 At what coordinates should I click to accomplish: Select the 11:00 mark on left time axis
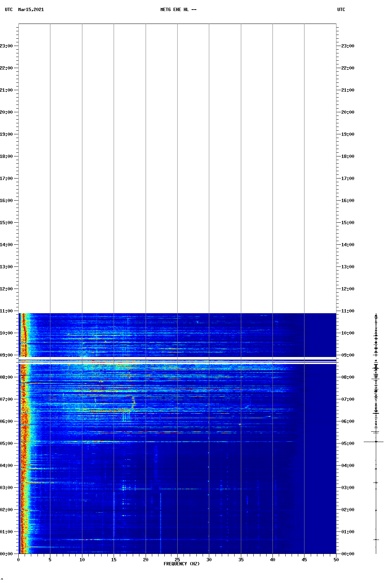click(x=6, y=311)
